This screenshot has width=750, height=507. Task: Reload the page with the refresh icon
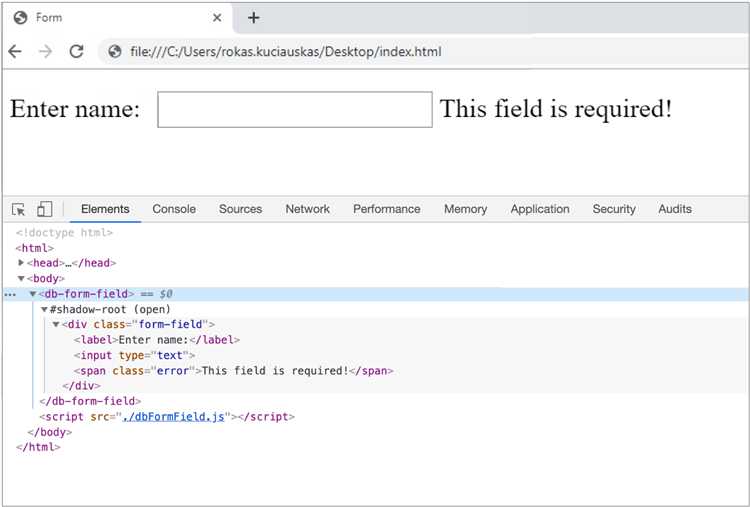tap(77, 51)
